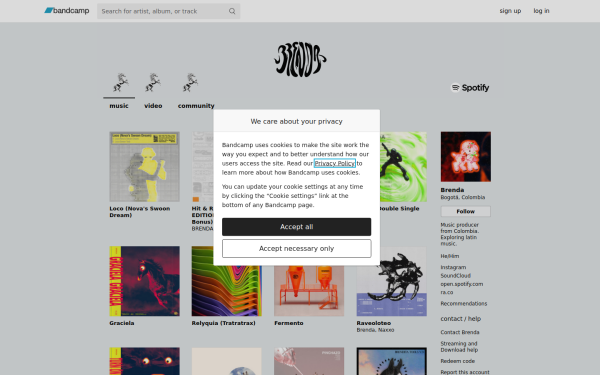Click the Loco (Nova's Swoon Dream) title
This screenshot has height=375, width=600.
tap(140, 212)
